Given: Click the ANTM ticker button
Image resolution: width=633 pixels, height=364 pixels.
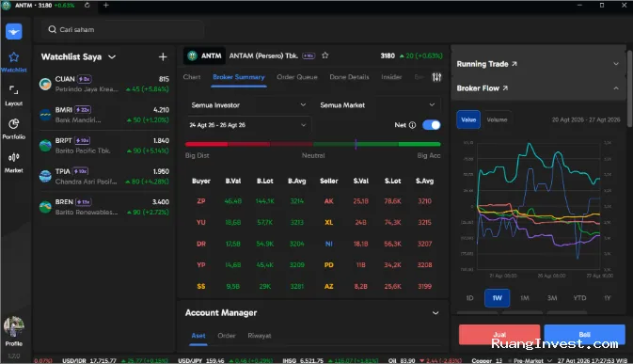Looking at the screenshot, I should pos(204,55).
